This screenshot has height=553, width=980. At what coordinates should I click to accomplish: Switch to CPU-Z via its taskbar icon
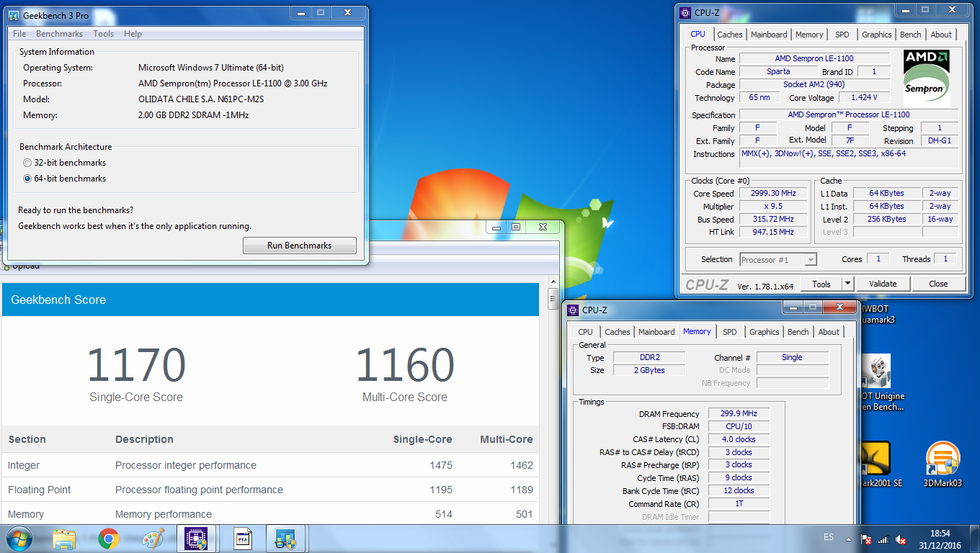(x=197, y=539)
